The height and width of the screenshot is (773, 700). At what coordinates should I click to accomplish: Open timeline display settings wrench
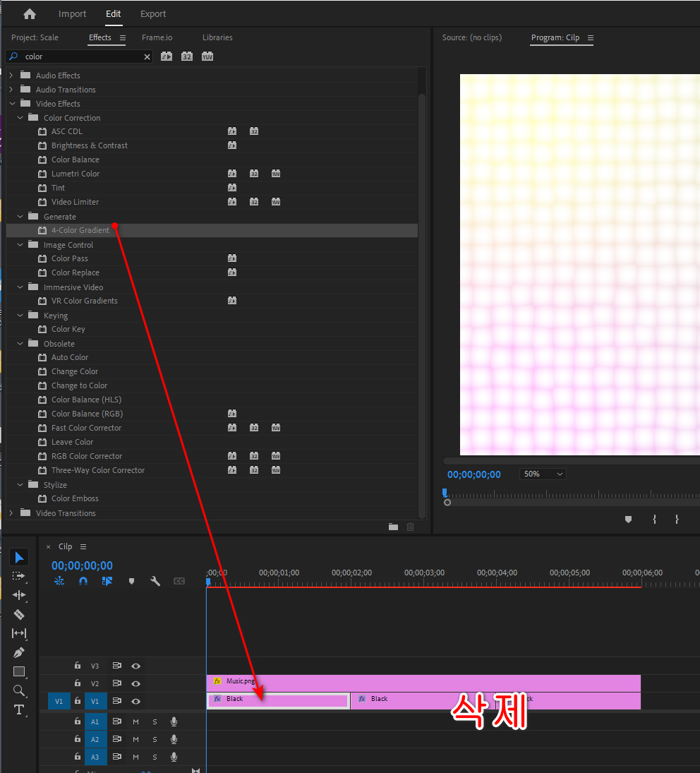point(155,581)
